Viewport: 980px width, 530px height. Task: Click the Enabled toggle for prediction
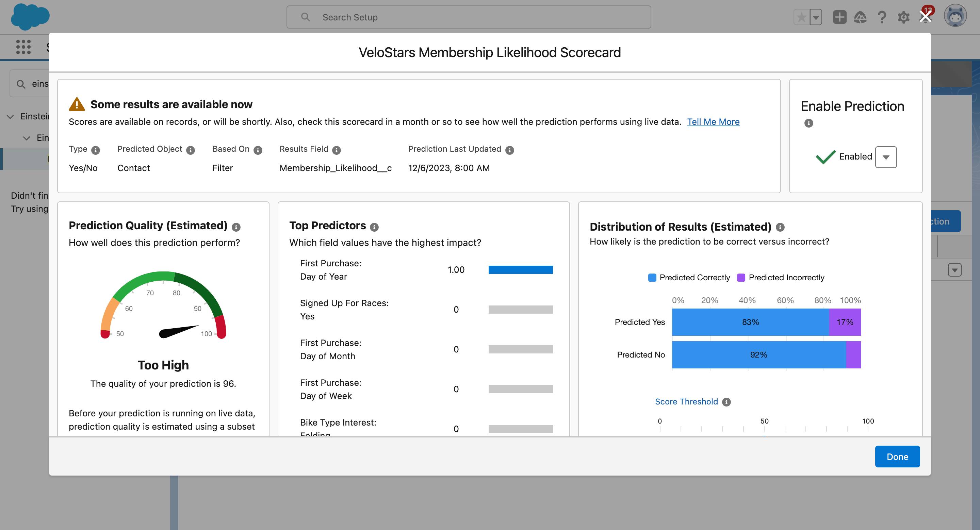click(x=886, y=156)
